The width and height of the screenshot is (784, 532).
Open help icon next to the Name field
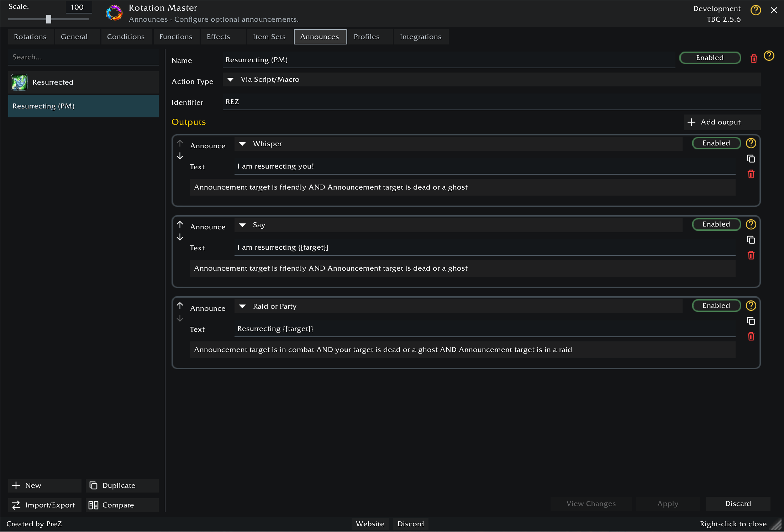coord(769,56)
